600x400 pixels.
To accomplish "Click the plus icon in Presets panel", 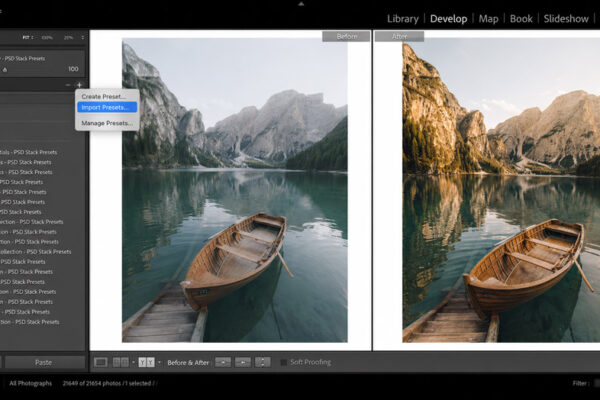I will coord(79,85).
